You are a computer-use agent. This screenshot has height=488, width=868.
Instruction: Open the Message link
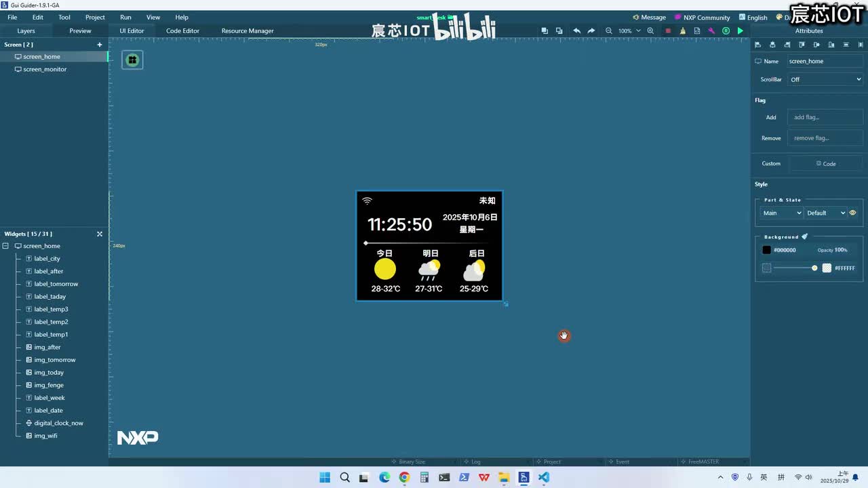pos(649,18)
